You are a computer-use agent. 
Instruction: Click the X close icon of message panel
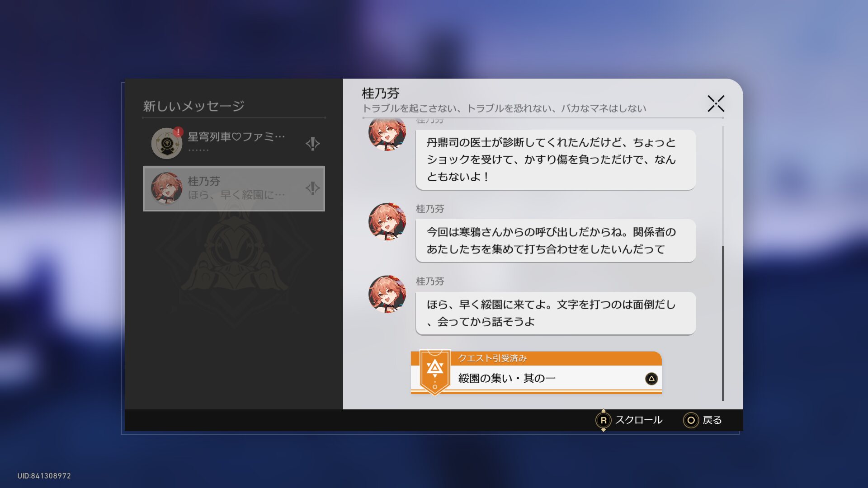point(716,103)
